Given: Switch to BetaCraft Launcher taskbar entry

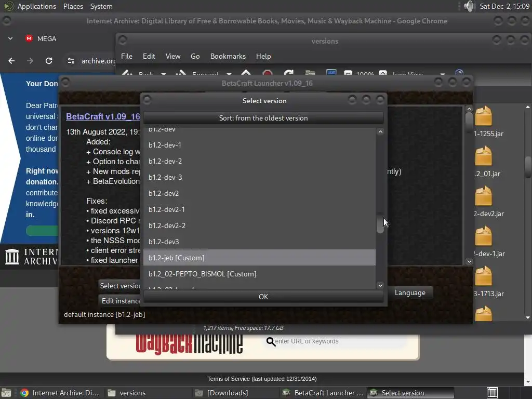Looking at the screenshot, I should tap(323, 393).
